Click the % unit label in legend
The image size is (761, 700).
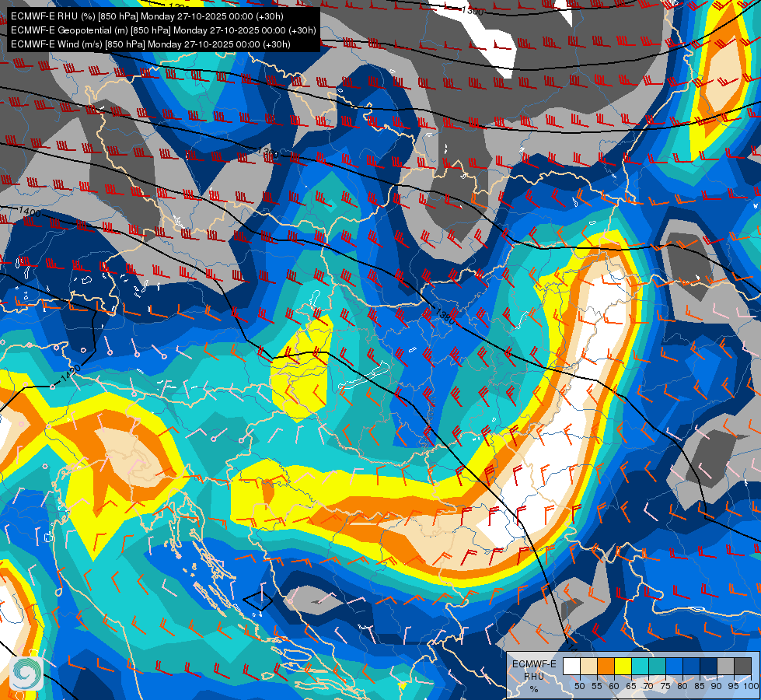(x=534, y=689)
